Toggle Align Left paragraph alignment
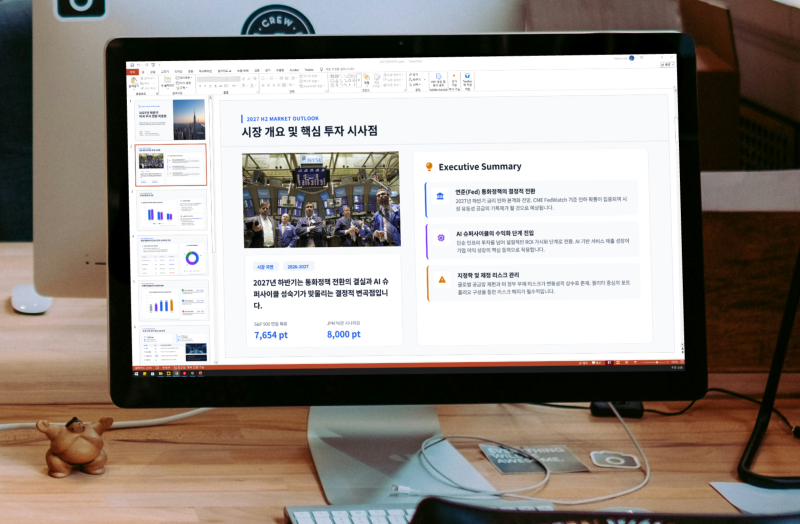 [263, 85]
